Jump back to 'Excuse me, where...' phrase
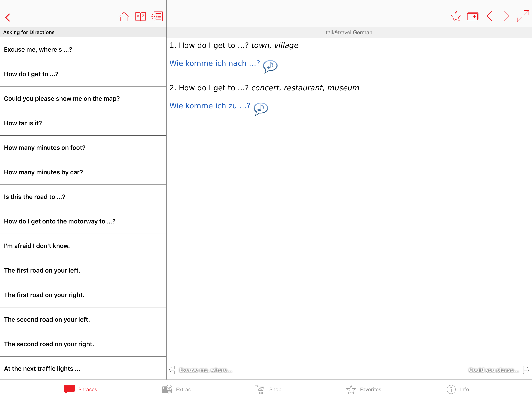Image resolution: width=532 pixels, height=399 pixels. pyautogui.click(x=201, y=370)
